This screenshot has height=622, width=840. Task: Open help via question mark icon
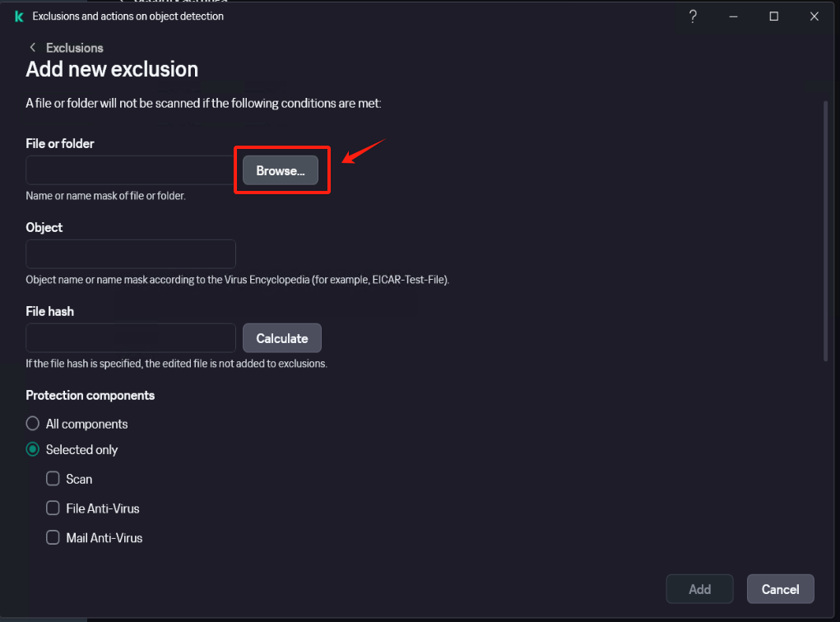693,16
